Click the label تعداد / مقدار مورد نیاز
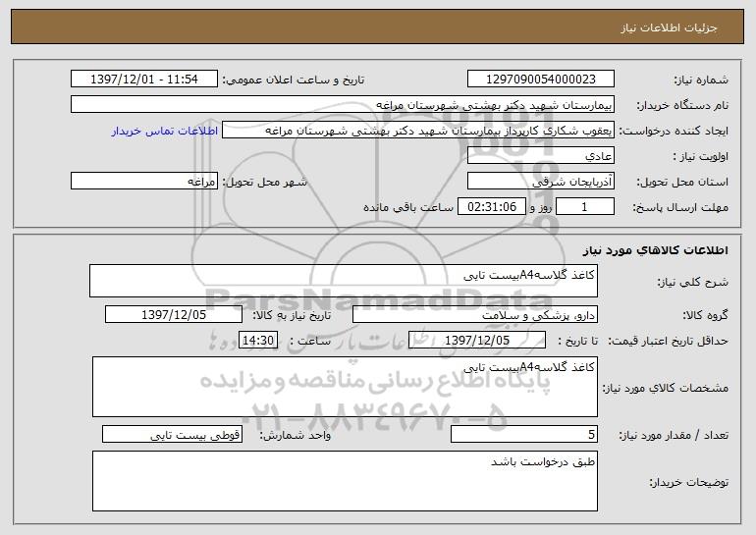The height and width of the screenshot is (535, 756). coord(674,435)
